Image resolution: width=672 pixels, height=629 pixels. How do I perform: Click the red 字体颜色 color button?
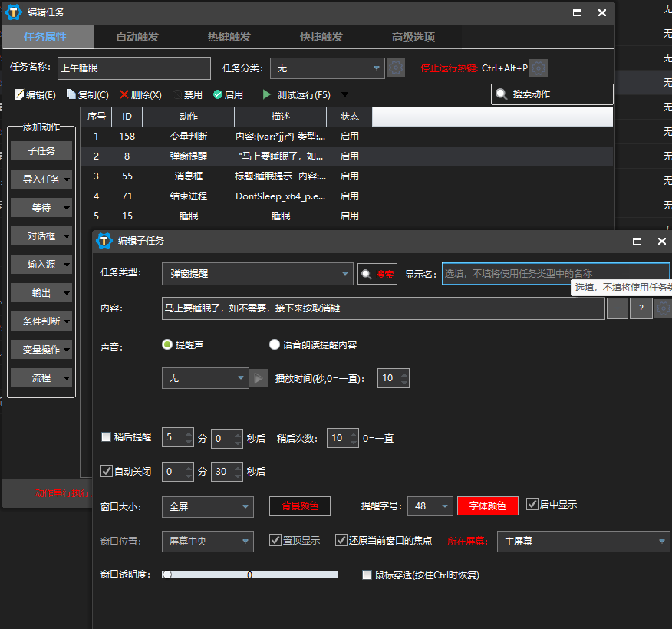tap(487, 506)
